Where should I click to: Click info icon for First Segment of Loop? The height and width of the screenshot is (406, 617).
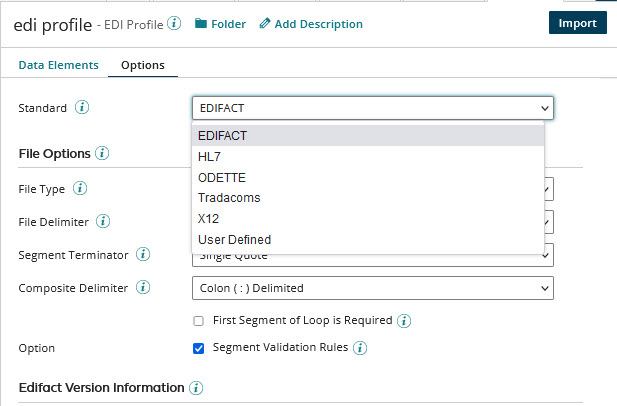pos(404,321)
